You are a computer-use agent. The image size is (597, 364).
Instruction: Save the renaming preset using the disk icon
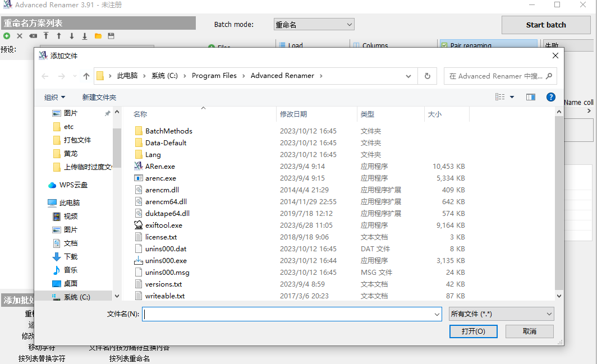point(110,35)
